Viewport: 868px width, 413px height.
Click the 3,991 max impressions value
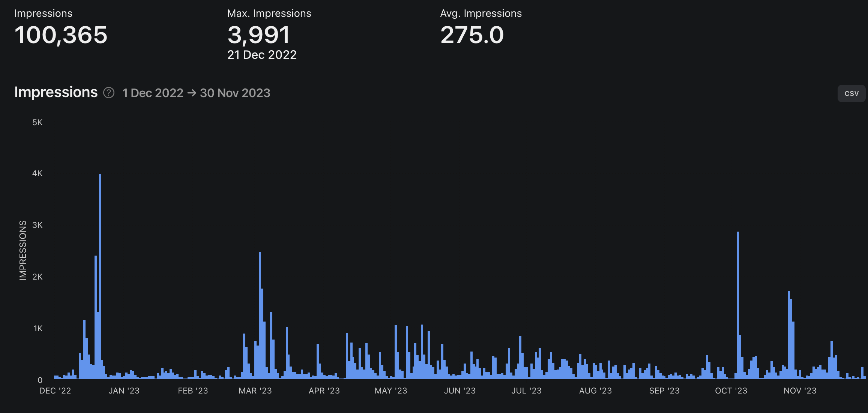click(258, 35)
